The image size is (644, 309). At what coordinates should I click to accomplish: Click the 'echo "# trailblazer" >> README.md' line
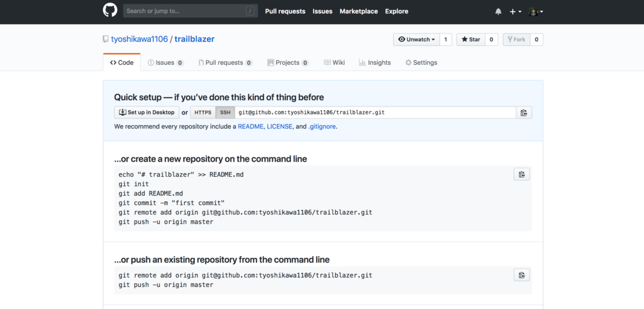pyautogui.click(x=181, y=174)
